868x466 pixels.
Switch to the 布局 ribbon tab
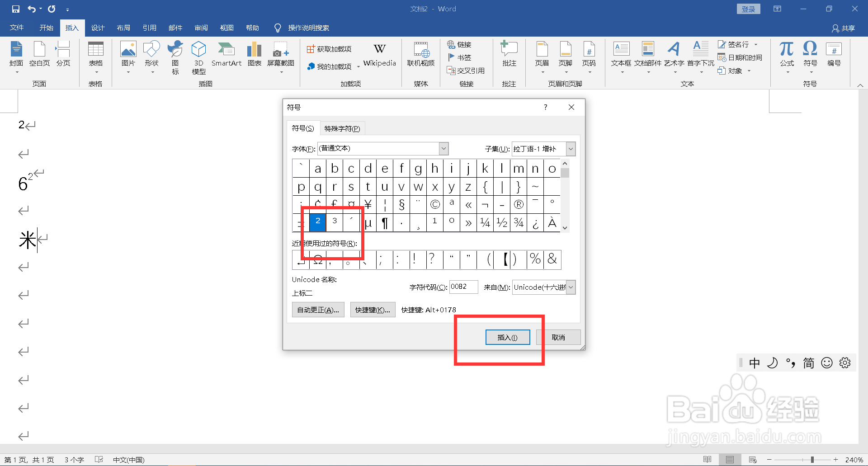tap(123, 28)
